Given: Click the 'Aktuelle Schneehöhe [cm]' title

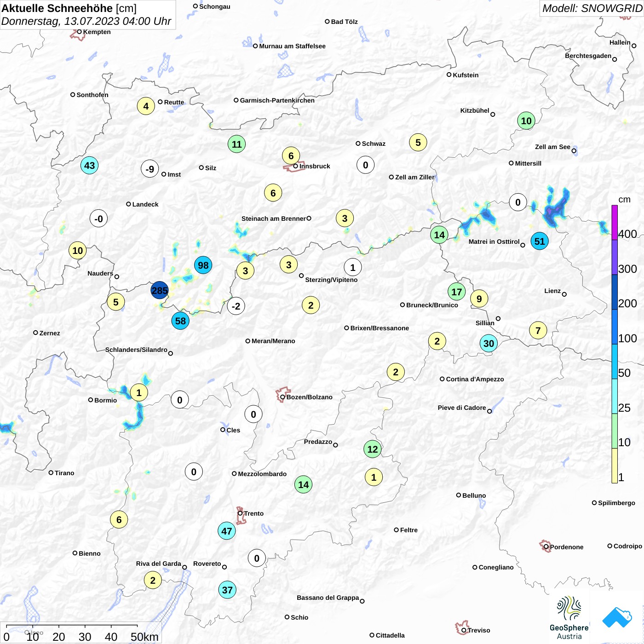Looking at the screenshot, I should tap(69, 8).
